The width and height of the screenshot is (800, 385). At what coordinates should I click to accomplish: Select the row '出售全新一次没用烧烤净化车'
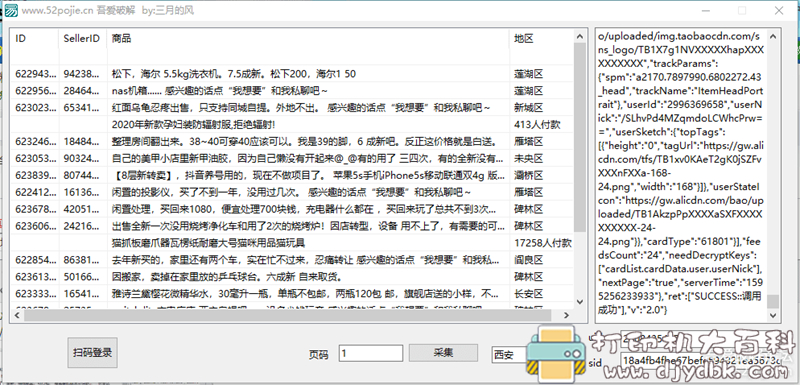pyautogui.click(x=292, y=225)
